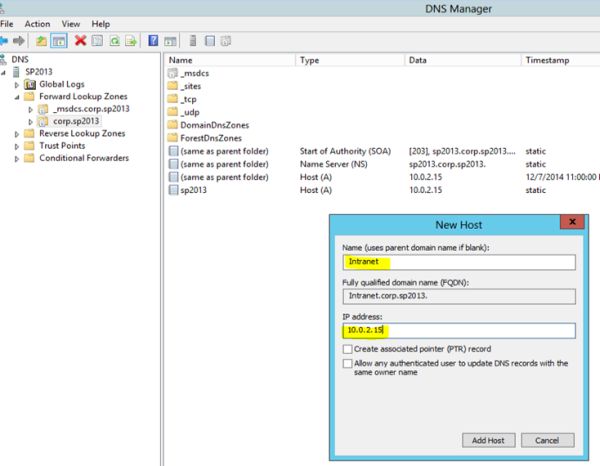The height and width of the screenshot is (466, 600).
Task: Click the Up One Level folder icon
Action: (x=41, y=41)
